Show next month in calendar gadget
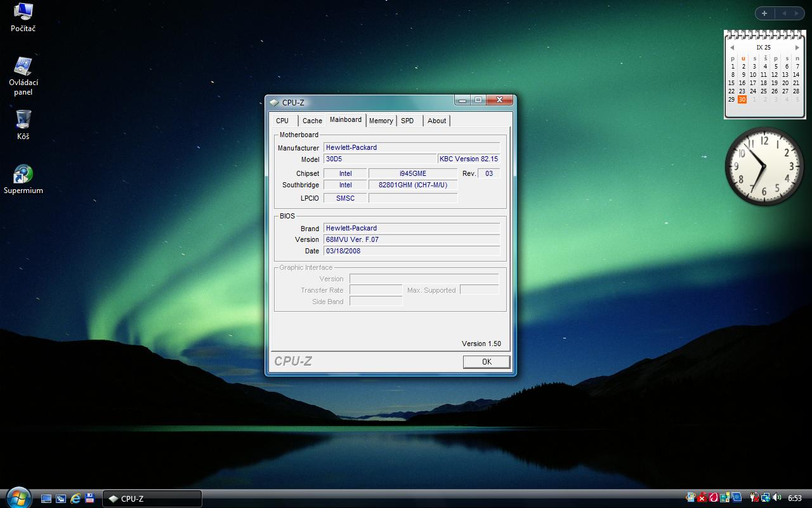Screen dimensions: 812x508 [797, 48]
